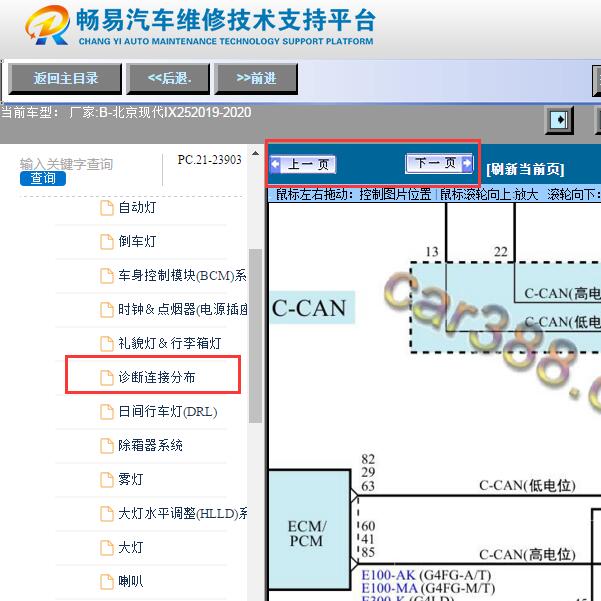Image resolution: width=601 pixels, height=601 pixels.
Task: Open the 自动灯 tree item
Action: point(137,208)
